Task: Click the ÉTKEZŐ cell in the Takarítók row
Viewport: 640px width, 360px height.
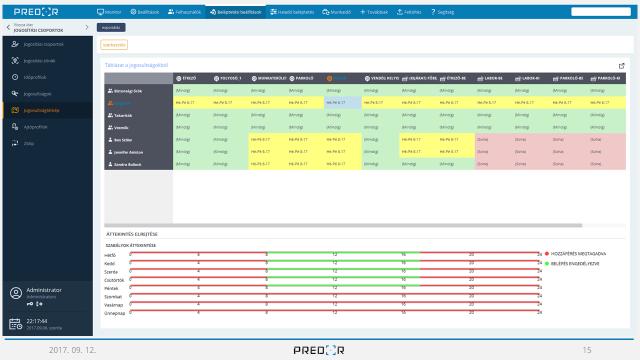Action: point(192,115)
